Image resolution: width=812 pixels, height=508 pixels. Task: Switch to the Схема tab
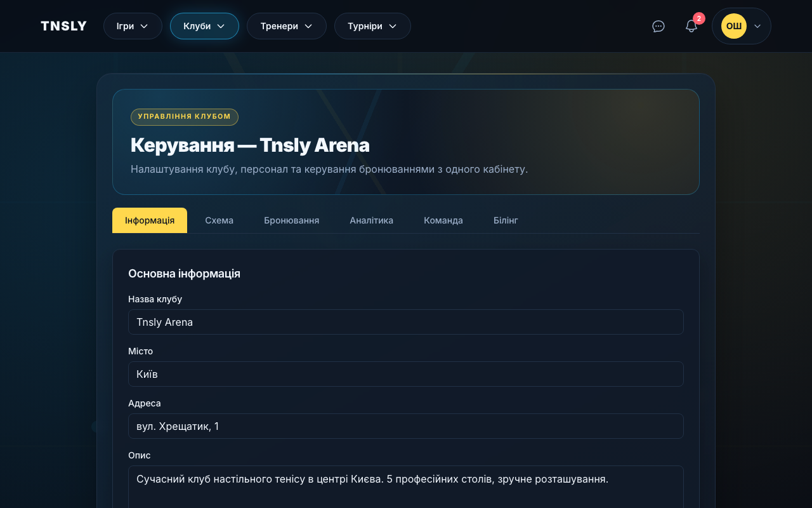tap(219, 220)
